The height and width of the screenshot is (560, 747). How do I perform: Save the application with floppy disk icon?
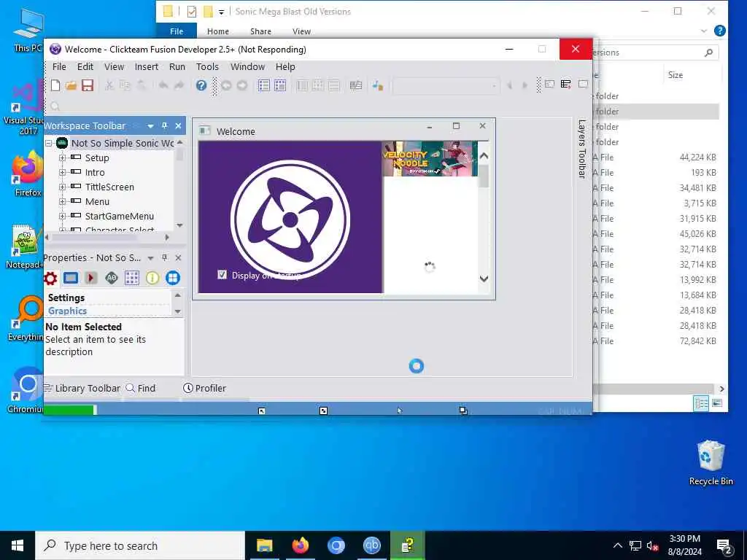point(88,86)
